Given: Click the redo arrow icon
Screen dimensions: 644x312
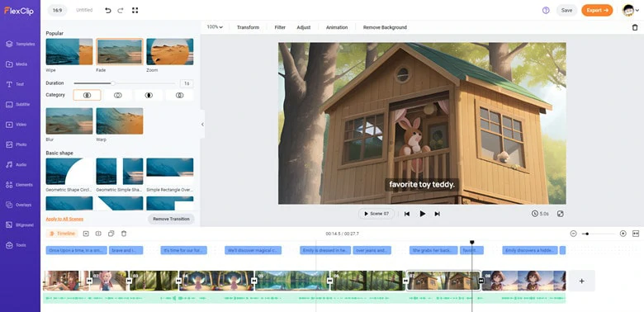Looking at the screenshot, I should click(121, 10).
